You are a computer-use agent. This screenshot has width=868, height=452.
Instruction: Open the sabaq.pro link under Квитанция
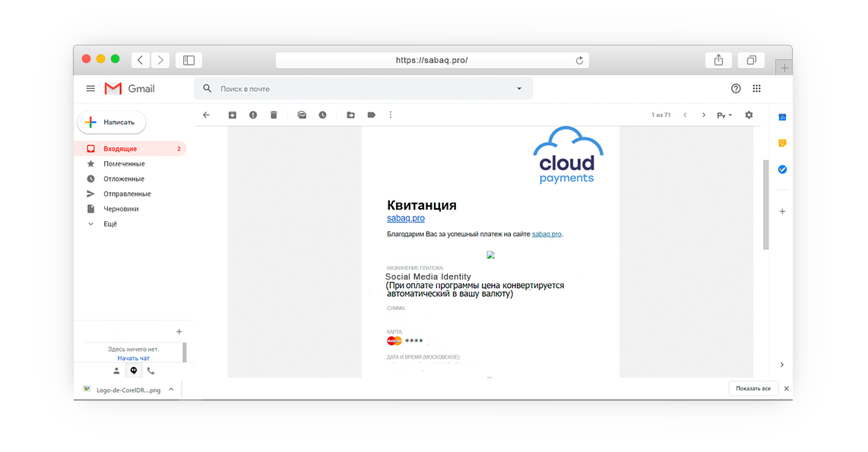(406, 218)
